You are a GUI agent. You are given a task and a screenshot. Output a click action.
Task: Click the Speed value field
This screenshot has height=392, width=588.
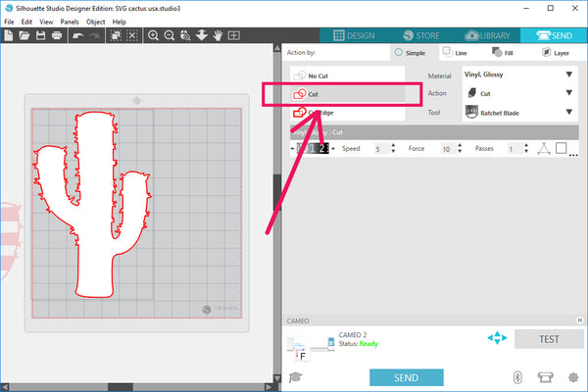click(x=381, y=149)
